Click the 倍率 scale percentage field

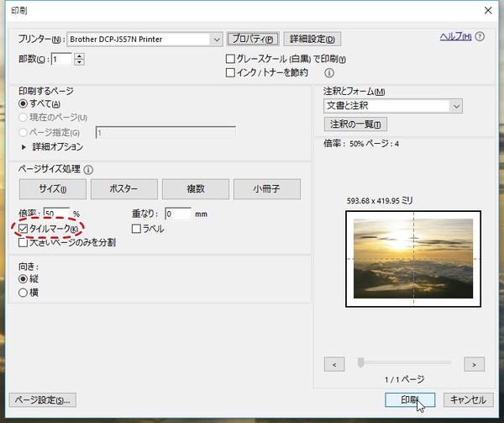pyautogui.click(x=56, y=213)
